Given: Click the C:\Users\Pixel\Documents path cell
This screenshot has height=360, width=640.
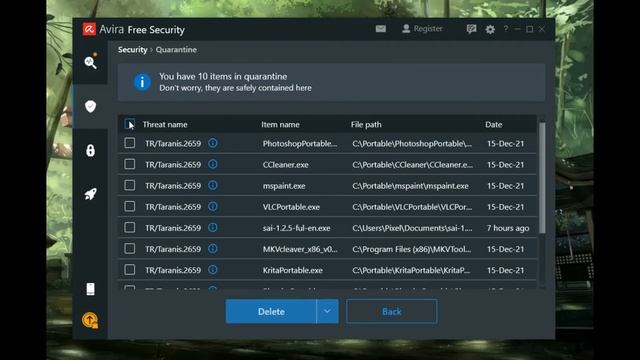Looking at the screenshot, I should tap(412, 228).
